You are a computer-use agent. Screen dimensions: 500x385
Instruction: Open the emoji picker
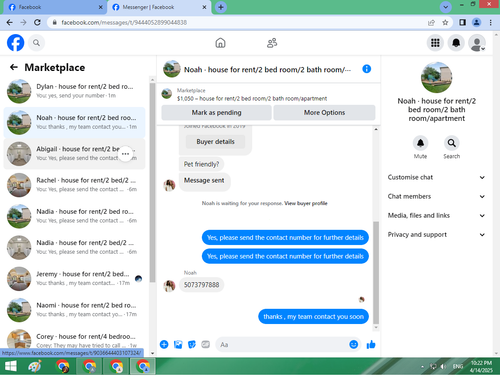[x=354, y=344]
